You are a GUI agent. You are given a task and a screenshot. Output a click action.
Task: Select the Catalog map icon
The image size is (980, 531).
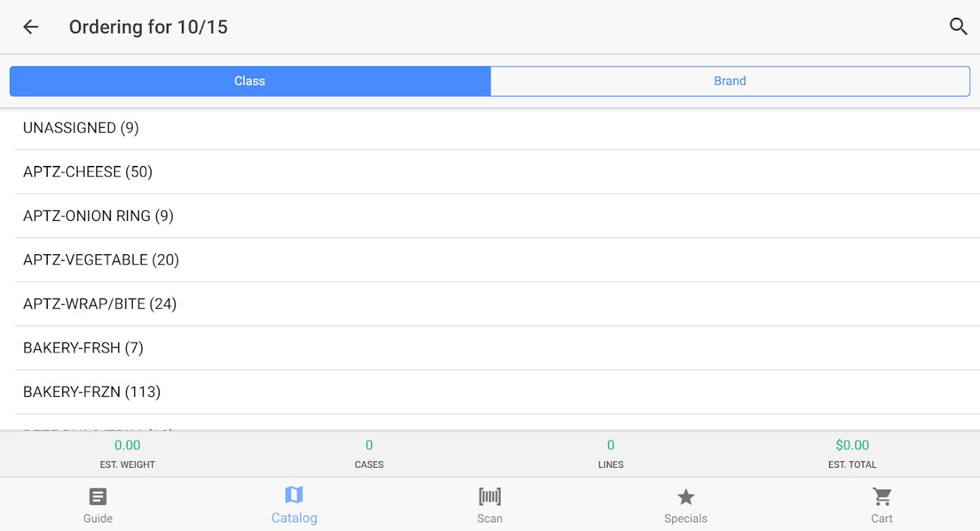(293, 495)
